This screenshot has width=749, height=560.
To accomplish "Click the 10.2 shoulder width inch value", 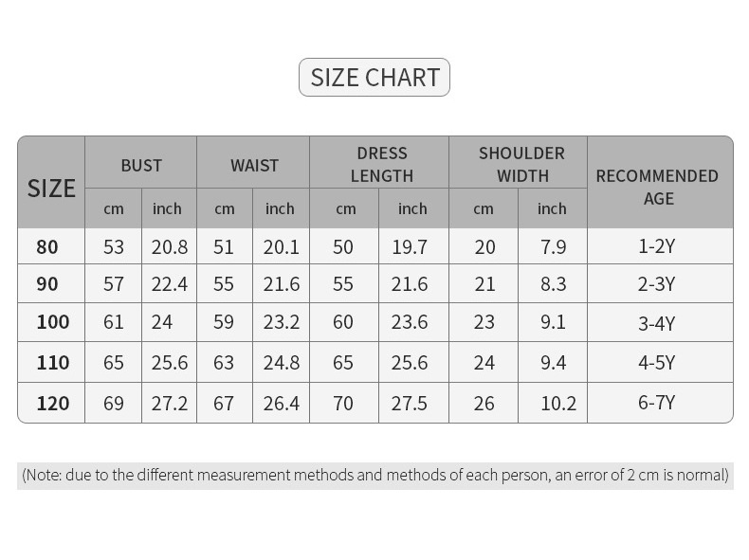I will (x=558, y=404).
